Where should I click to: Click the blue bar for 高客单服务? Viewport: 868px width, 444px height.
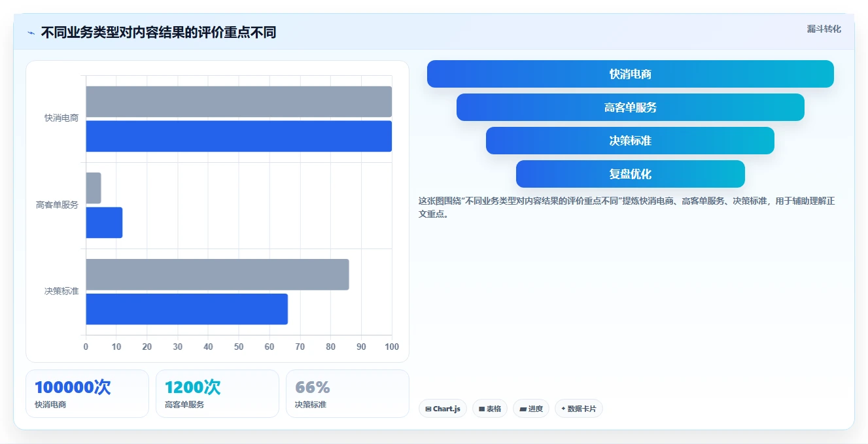[104, 222]
